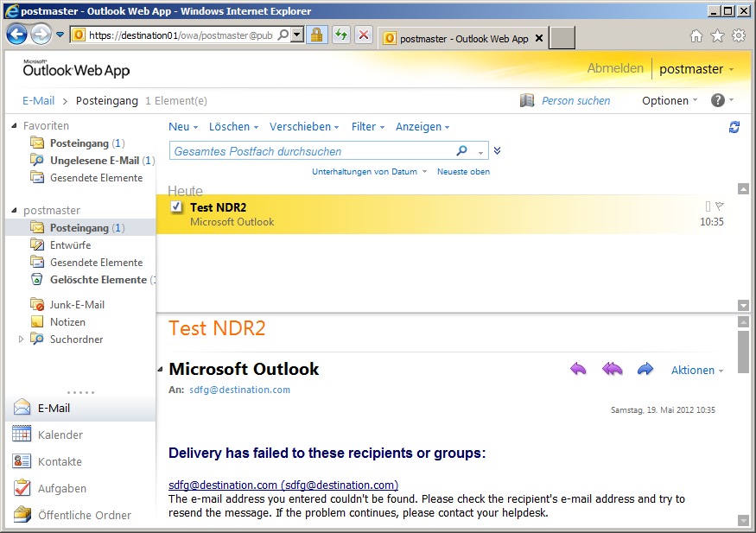Click the new tab button
756x533 pixels.
pyautogui.click(x=562, y=38)
